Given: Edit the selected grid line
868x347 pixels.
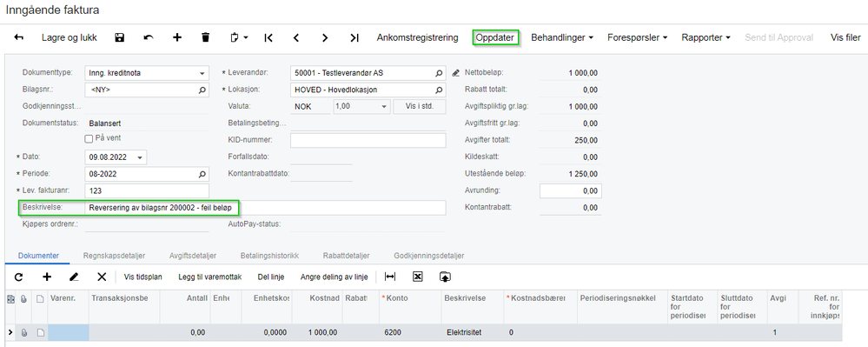Looking at the screenshot, I should (x=74, y=277).
